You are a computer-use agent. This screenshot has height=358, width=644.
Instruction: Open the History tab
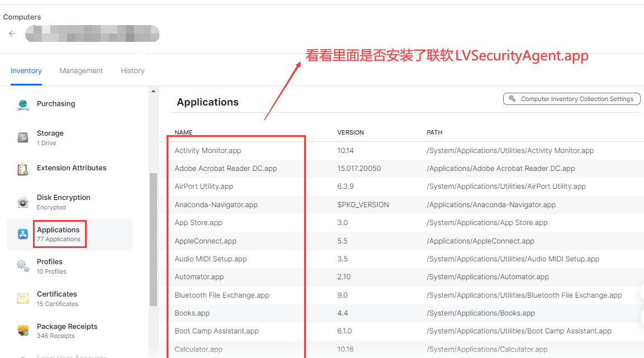click(x=132, y=70)
